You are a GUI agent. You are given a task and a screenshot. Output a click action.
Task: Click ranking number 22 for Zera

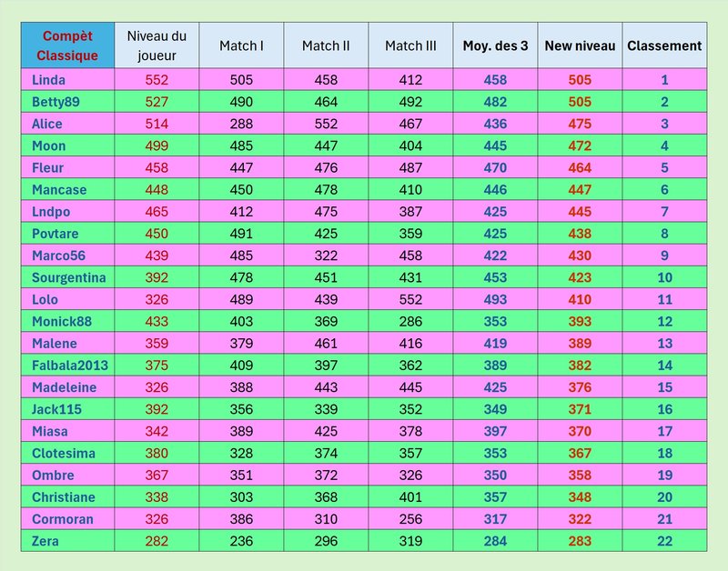point(665,541)
